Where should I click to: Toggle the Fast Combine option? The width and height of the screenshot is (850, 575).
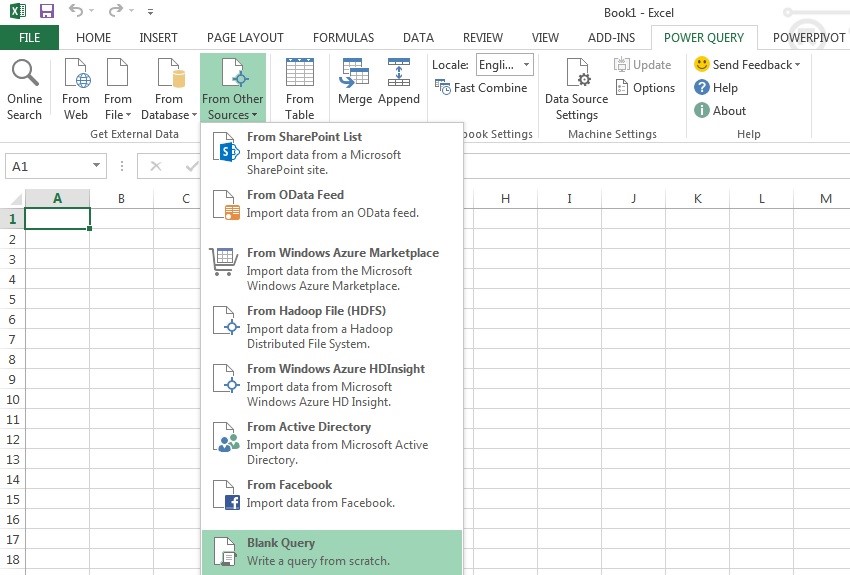(481, 88)
